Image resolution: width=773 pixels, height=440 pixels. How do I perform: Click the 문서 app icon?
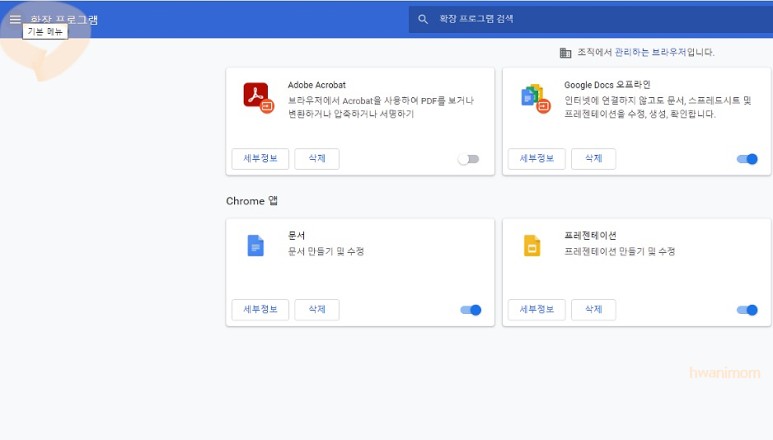pos(255,245)
